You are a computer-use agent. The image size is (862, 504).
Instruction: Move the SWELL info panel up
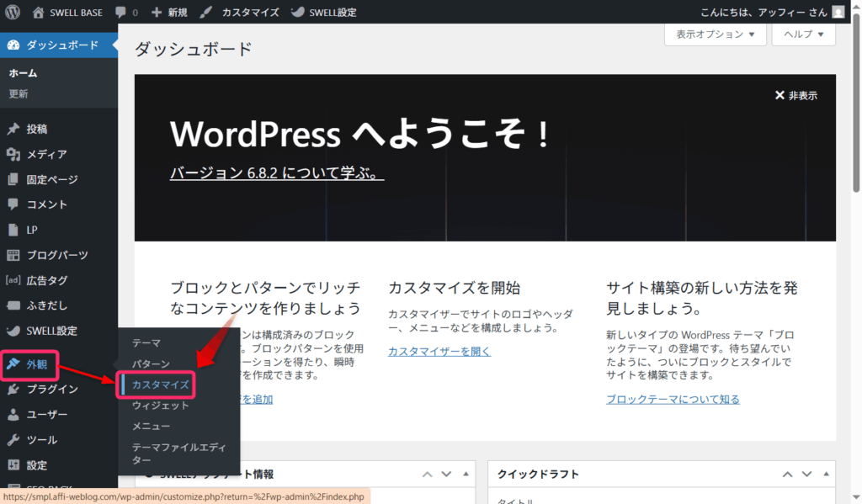pyautogui.click(x=427, y=475)
